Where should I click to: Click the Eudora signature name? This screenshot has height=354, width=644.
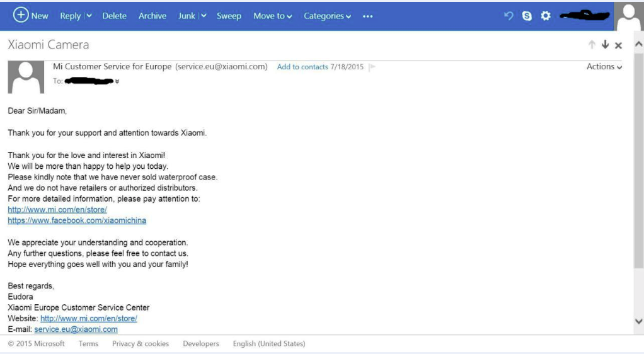[21, 297]
